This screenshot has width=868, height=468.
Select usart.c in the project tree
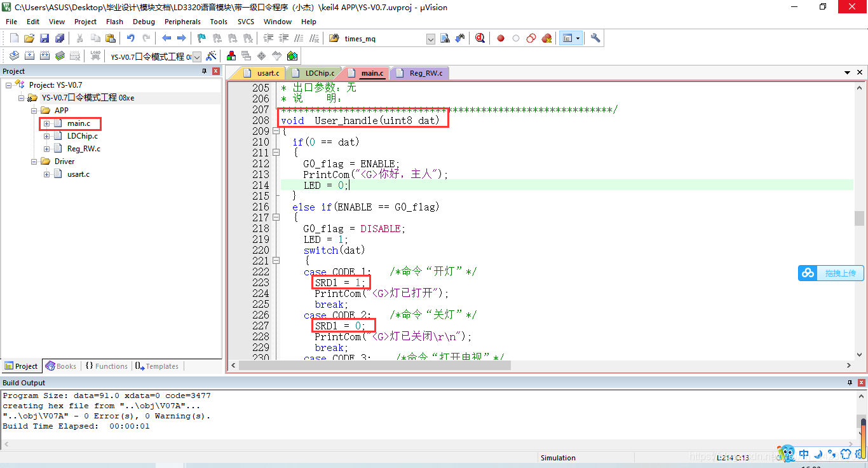[78, 174]
